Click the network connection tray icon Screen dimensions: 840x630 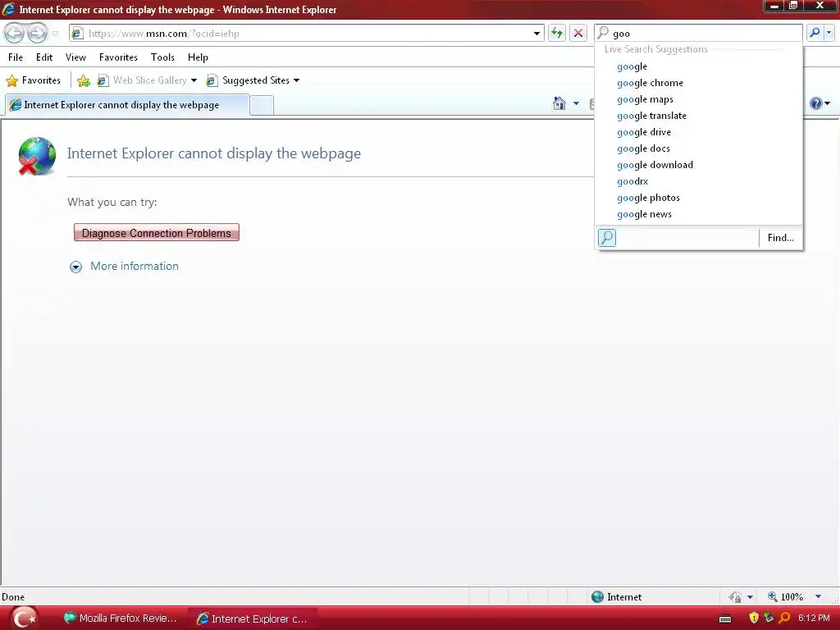pos(769,619)
